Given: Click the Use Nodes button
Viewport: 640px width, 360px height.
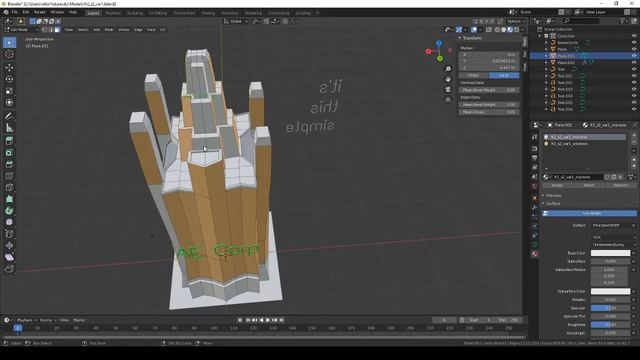Looking at the screenshot, I should [589, 213].
